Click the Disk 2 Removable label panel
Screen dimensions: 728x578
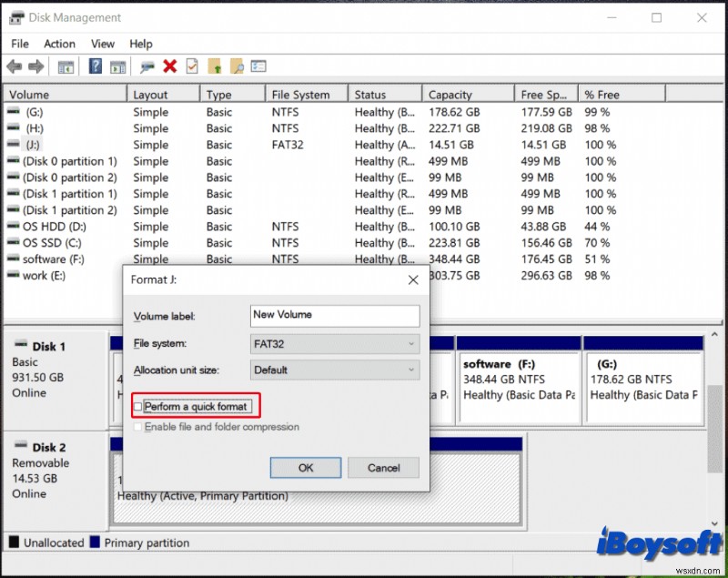click(56, 481)
